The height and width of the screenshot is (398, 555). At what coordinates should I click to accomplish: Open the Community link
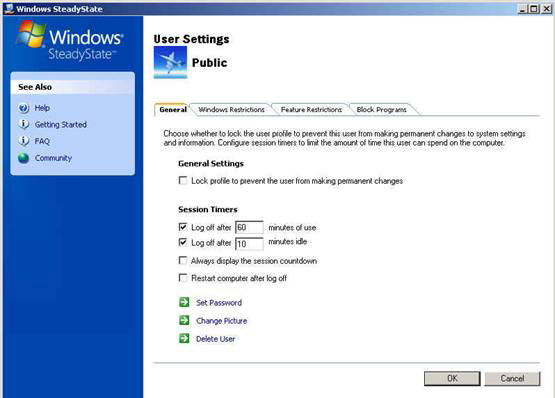(x=53, y=158)
